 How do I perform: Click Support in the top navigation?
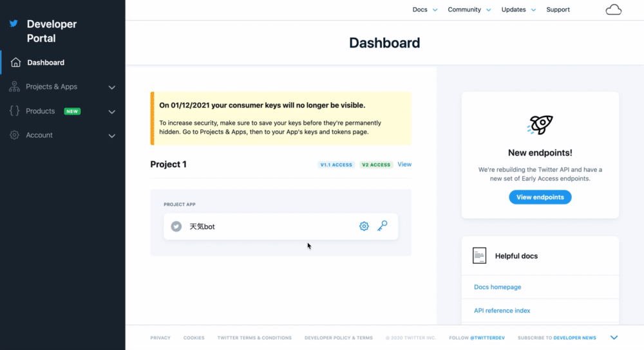tap(558, 10)
